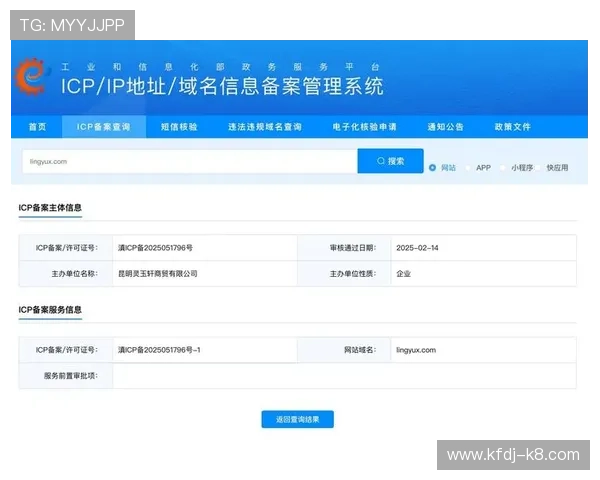Click the entity type value 企业
The height and width of the screenshot is (480, 600).
click(x=403, y=274)
